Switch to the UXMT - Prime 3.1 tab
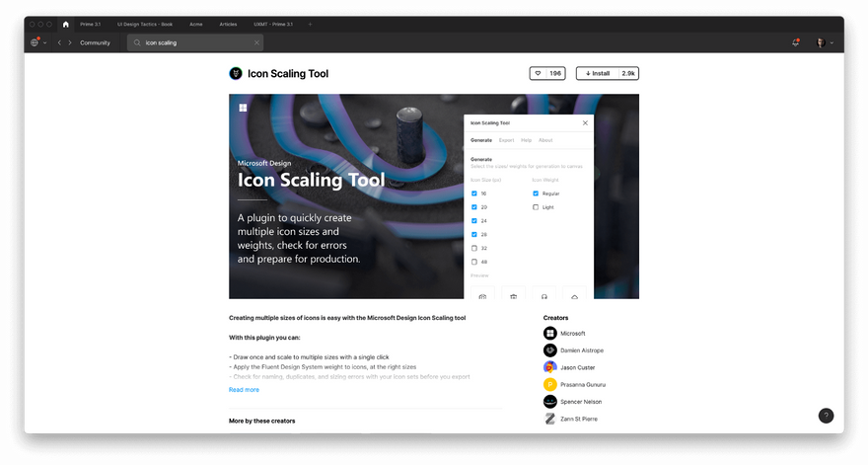868x465 pixels. [273, 25]
